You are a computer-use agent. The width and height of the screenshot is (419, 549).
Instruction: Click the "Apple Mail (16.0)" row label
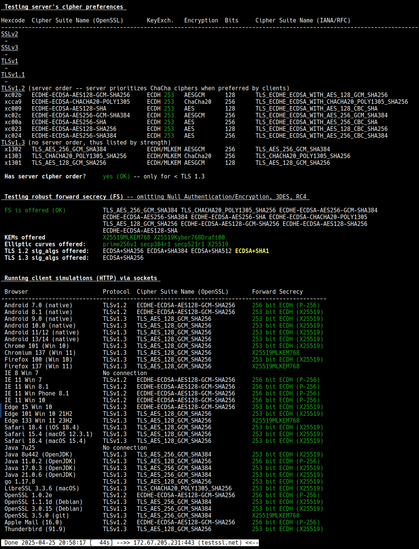point(33,522)
